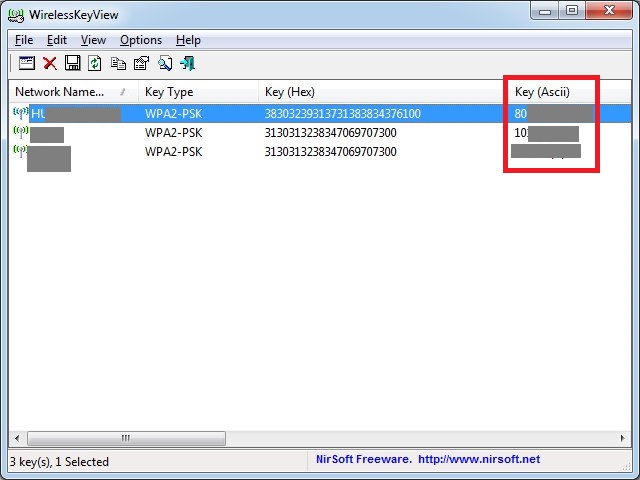This screenshot has width=640, height=480.
Task: Click the Key (Hex) cell in the third row
Action: 331,152
